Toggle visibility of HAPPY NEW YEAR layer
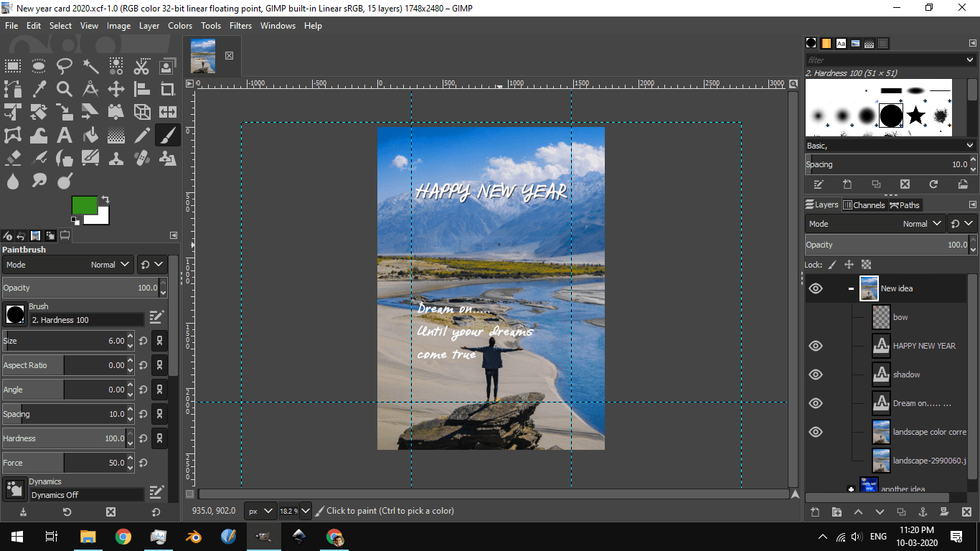Screen dimensions: 980x551 coord(815,345)
